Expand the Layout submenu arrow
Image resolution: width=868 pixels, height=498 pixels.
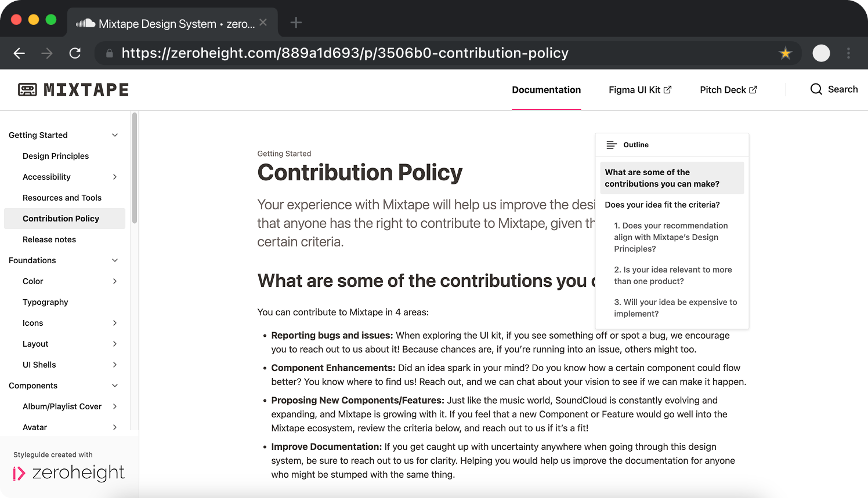pyautogui.click(x=115, y=344)
